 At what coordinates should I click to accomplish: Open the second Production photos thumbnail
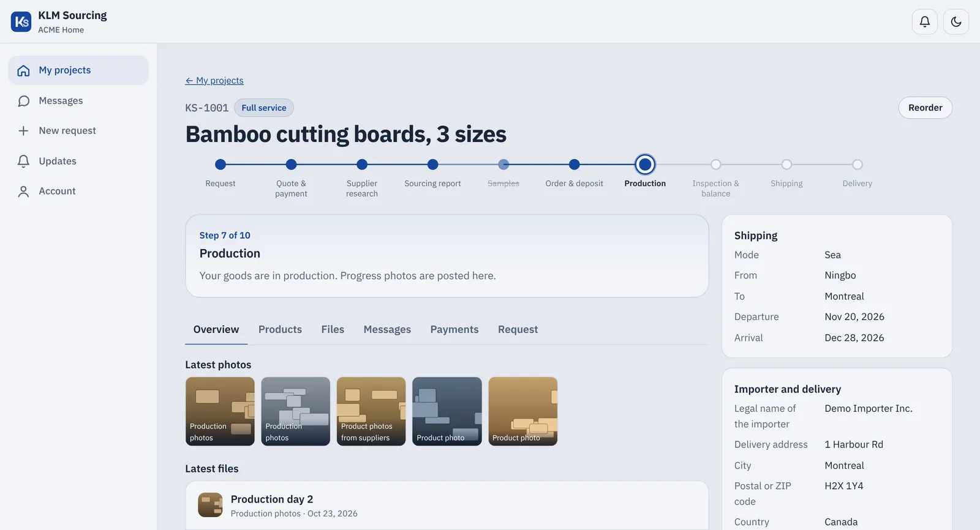coord(296,411)
